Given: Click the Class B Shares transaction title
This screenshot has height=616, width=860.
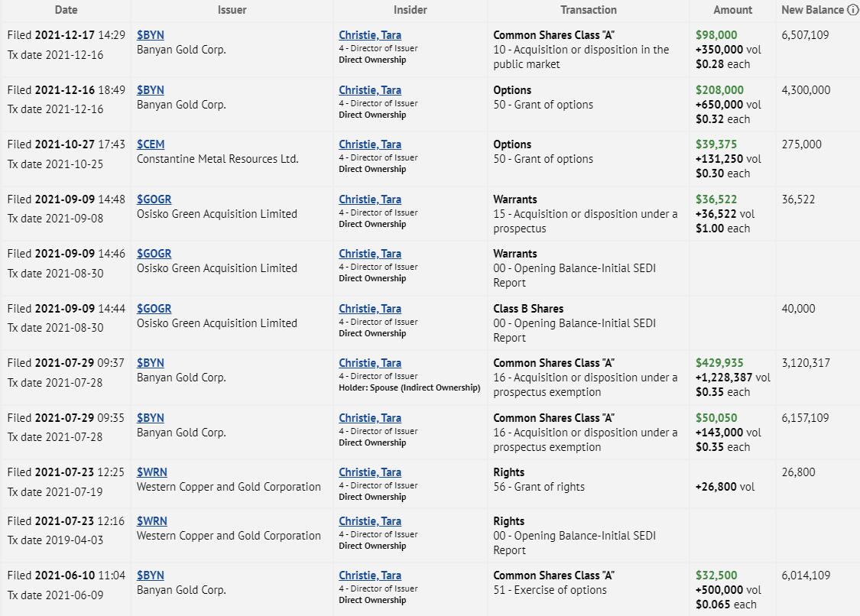Looking at the screenshot, I should tap(528, 308).
